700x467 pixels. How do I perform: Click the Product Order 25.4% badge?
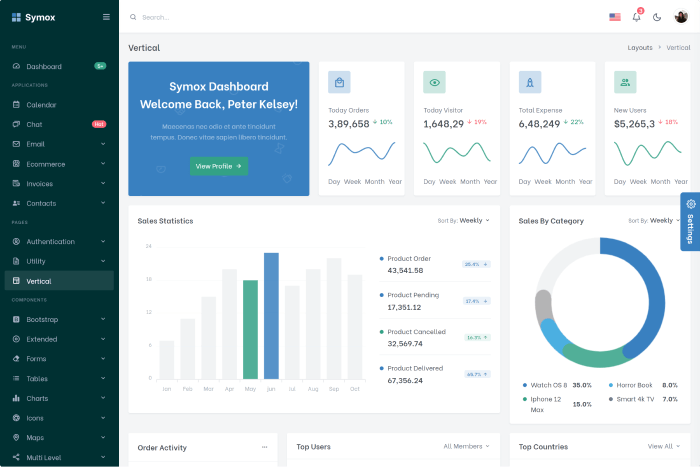click(x=476, y=264)
